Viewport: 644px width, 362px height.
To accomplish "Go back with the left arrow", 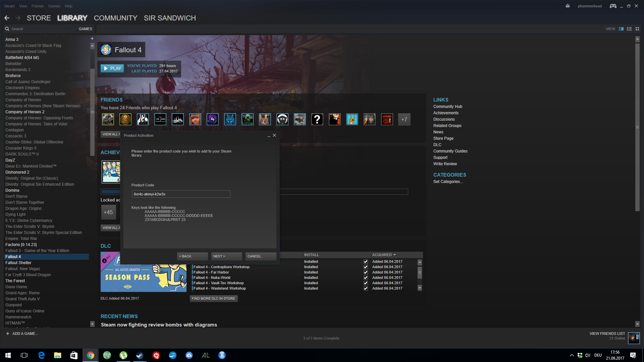I will (x=7, y=18).
